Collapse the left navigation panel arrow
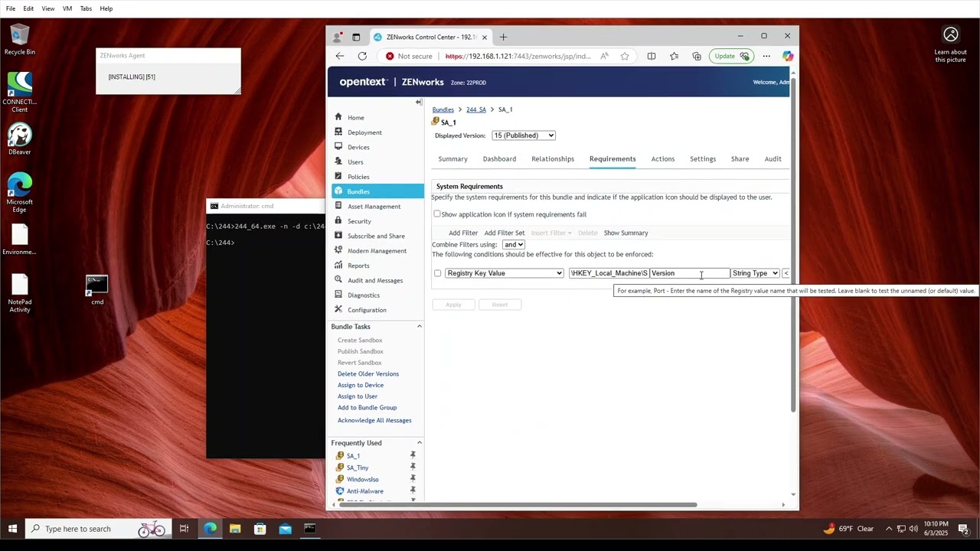 419,102
